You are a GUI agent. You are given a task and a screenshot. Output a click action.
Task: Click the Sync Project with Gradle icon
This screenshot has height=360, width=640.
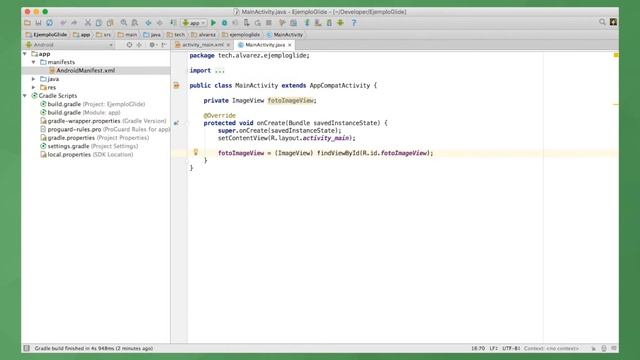307,23
